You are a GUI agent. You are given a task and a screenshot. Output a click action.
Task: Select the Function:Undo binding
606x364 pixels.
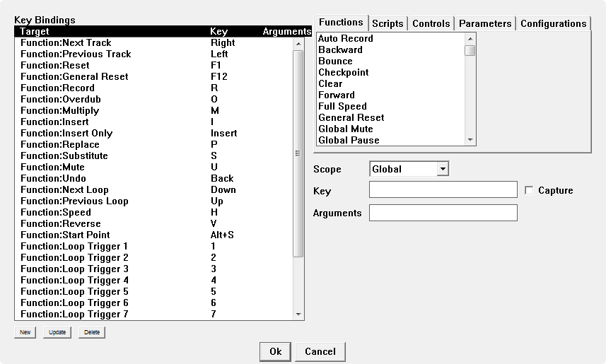pyautogui.click(x=154, y=178)
